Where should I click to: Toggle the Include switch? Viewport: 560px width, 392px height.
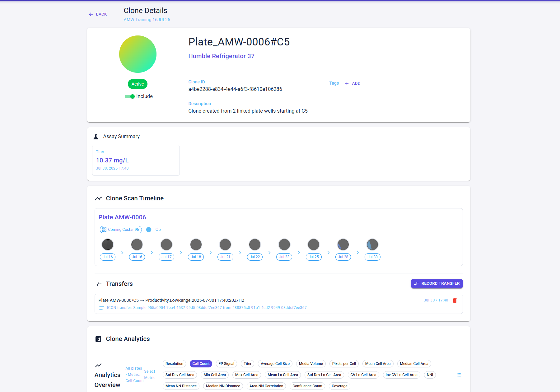[130, 96]
